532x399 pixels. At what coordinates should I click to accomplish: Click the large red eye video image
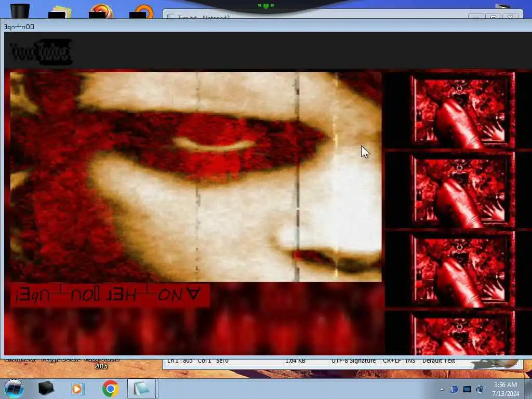point(196,177)
